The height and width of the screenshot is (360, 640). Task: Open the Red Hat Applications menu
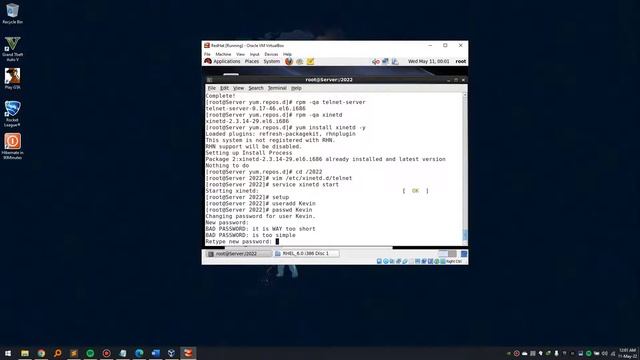point(222,62)
